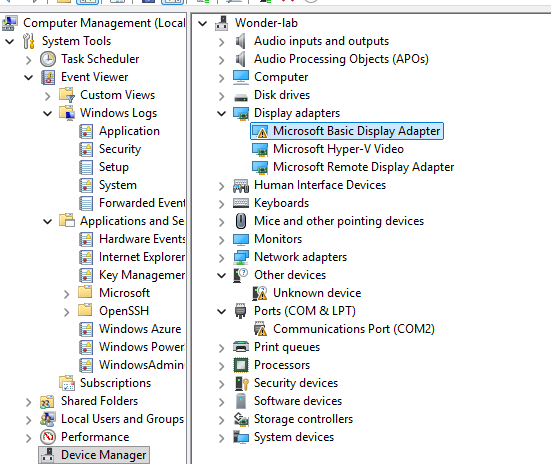Collapse the Ports (COM & LPT) node
The width and height of the screenshot is (551, 464).
(x=221, y=311)
